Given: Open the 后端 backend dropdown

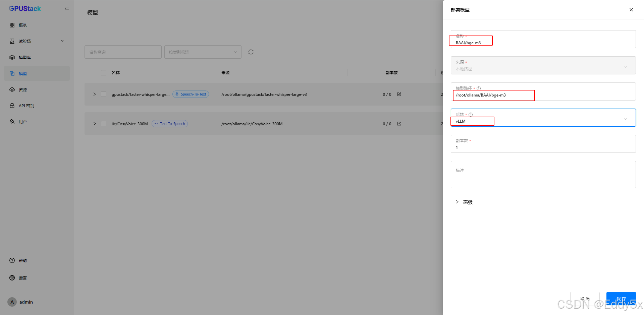Looking at the screenshot, I should tap(543, 118).
